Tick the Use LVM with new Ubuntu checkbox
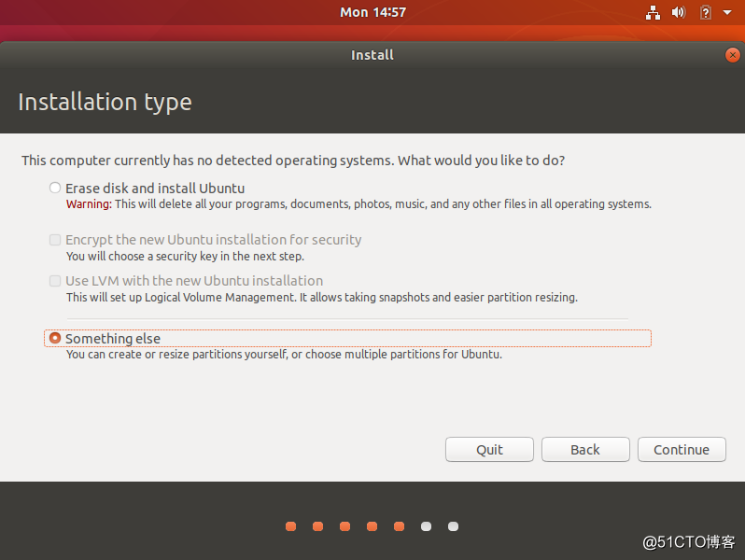The width and height of the screenshot is (745, 560). 55,281
